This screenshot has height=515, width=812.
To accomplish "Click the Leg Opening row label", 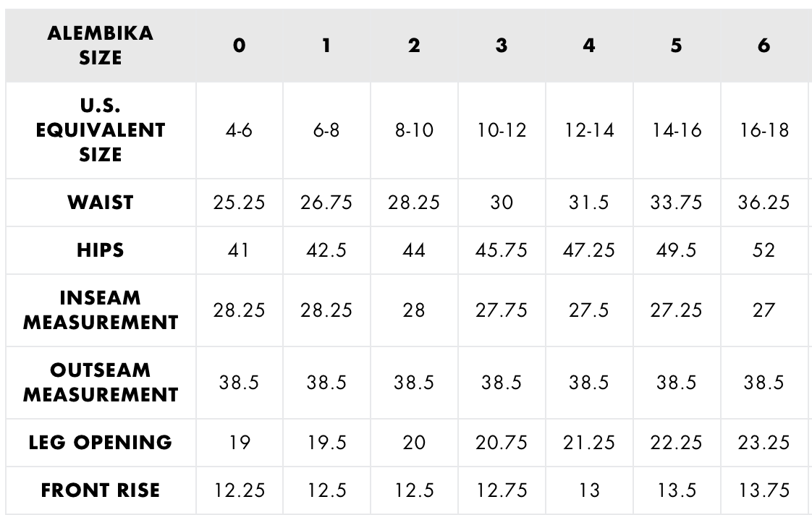I will (x=101, y=442).
